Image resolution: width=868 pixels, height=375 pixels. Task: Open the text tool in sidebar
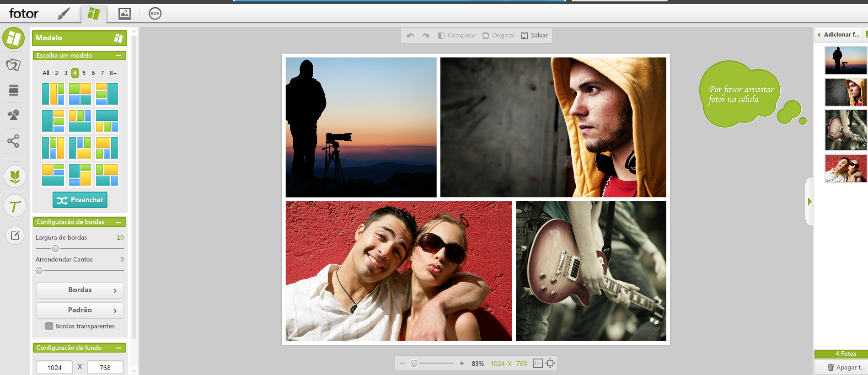pyautogui.click(x=15, y=206)
